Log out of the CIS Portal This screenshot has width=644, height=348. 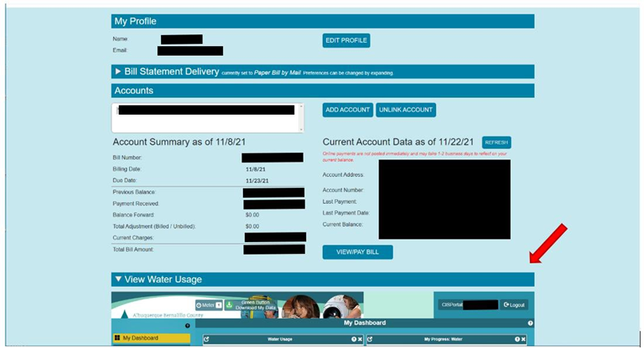pyautogui.click(x=515, y=305)
